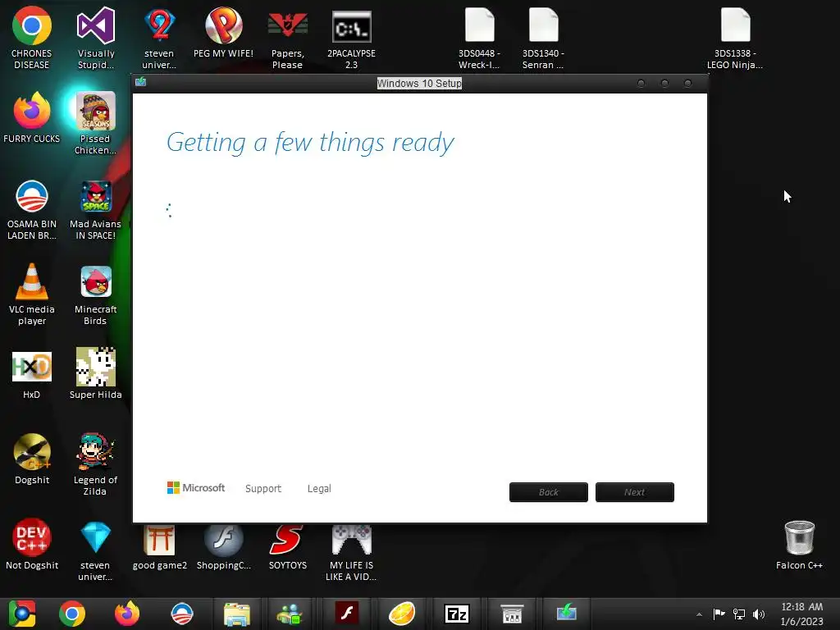Open the Legal link in setup window

click(x=319, y=489)
